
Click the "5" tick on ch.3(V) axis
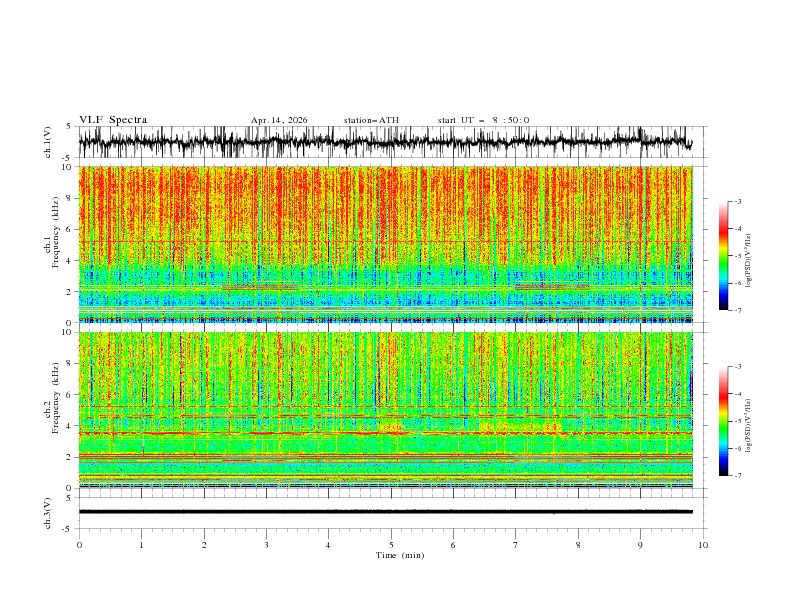[x=69, y=497]
